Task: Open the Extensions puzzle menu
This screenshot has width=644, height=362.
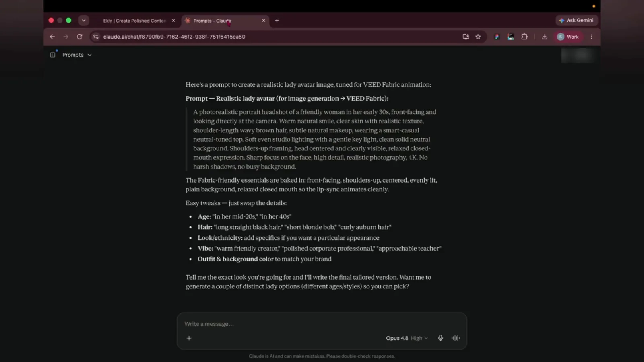Action: [524, 37]
